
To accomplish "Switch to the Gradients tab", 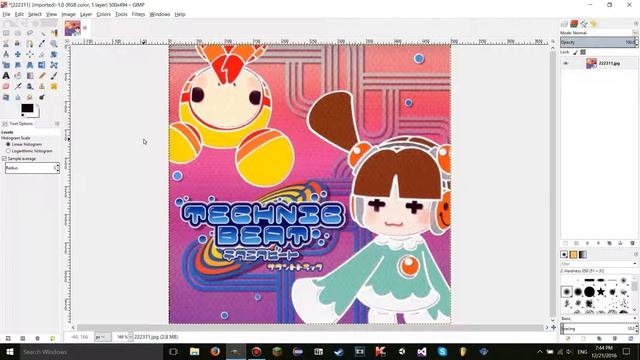I will [x=583, y=255].
